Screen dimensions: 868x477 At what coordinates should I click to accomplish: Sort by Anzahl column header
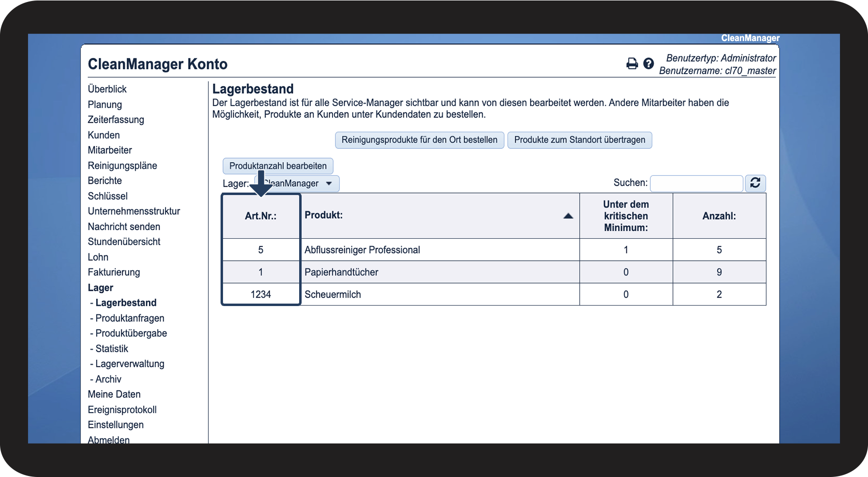(719, 216)
